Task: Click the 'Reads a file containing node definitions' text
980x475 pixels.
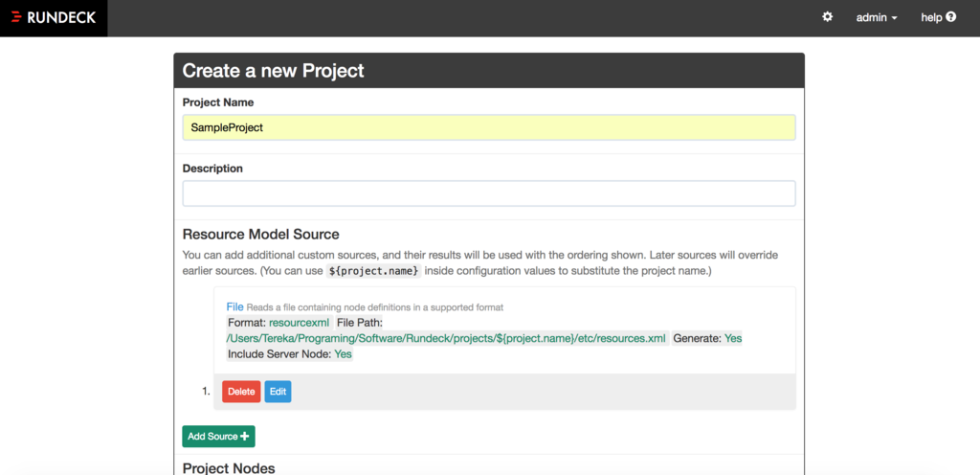Action: (x=375, y=307)
